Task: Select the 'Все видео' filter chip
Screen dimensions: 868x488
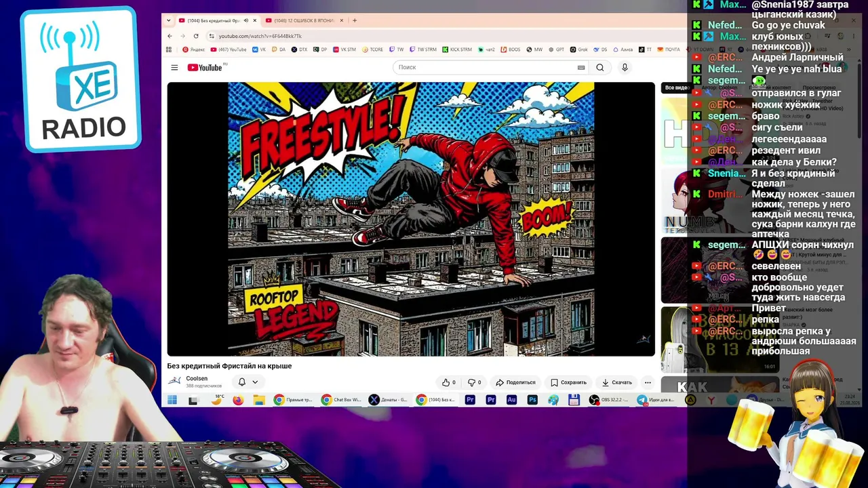Action: [675, 87]
